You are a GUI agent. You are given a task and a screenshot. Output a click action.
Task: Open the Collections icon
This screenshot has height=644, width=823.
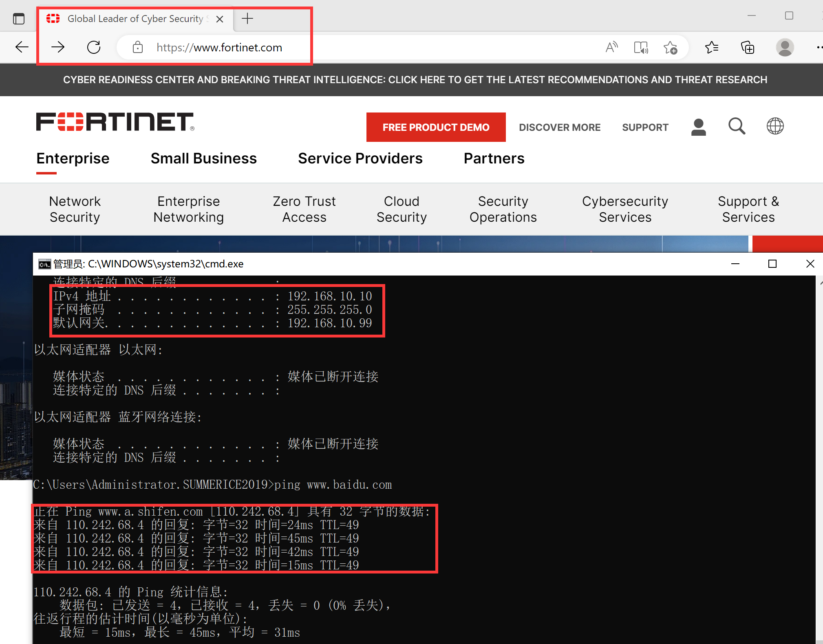748,47
